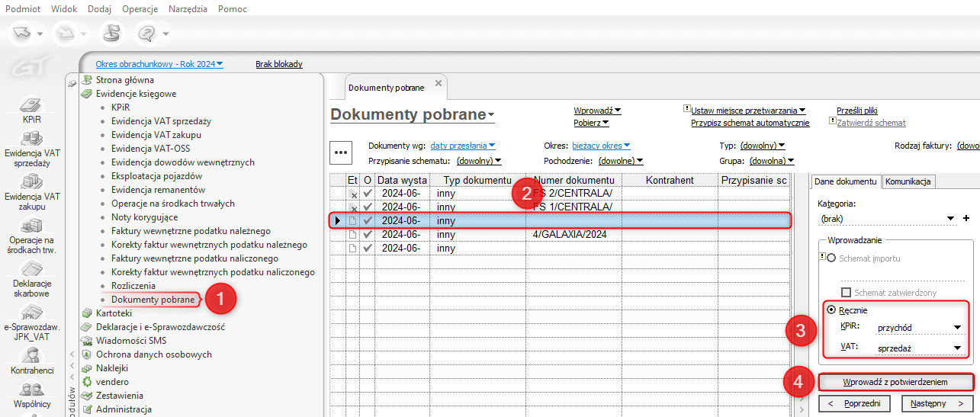980x417 pixels.
Task: Toggle Schemat zatwierdzony checkbox
Action: tap(846, 293)
